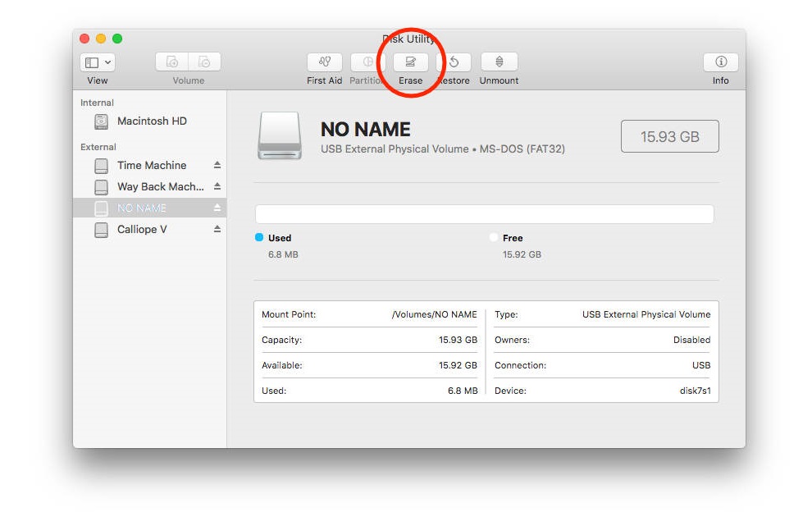Click the remove Volume icon
The height and width of the screenshot is (517, 812).
coord(203,62)
